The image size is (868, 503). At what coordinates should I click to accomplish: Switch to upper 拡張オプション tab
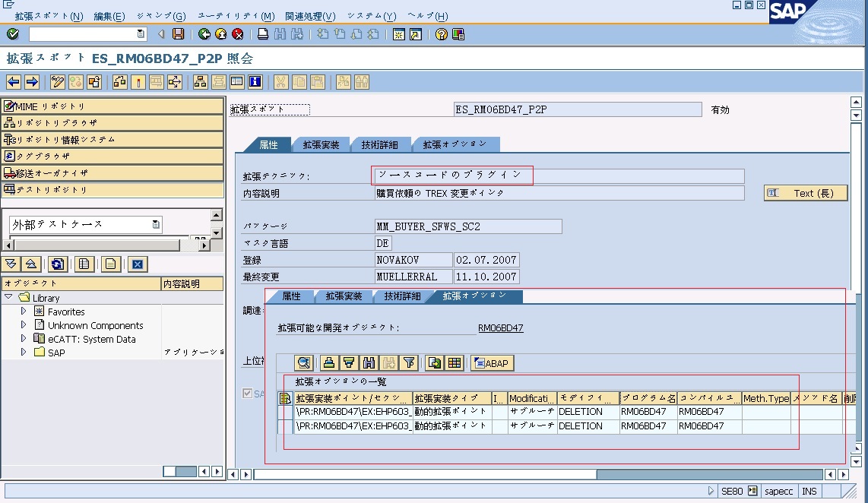coord(455,144)
